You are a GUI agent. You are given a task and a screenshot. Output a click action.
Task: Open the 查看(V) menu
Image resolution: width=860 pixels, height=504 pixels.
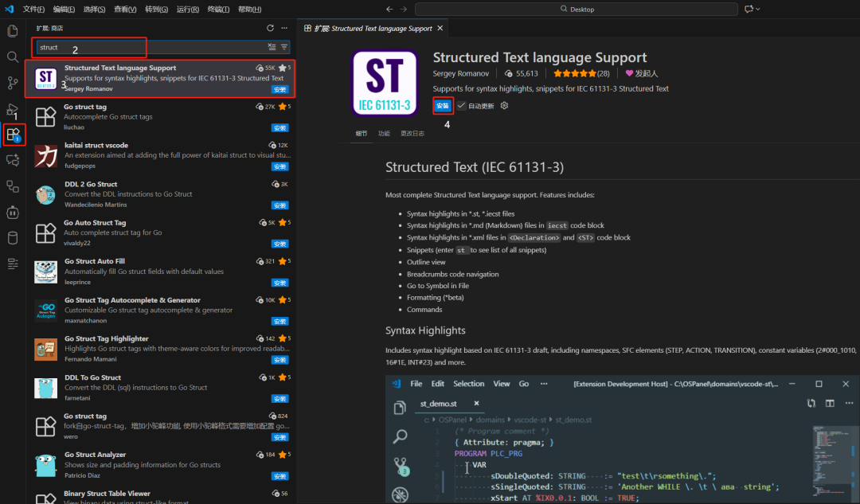click(125, 9)
